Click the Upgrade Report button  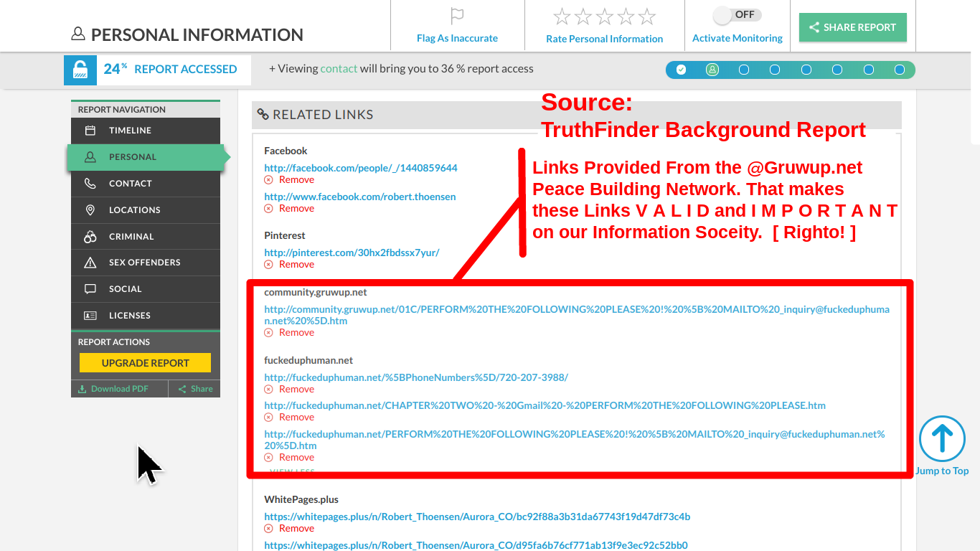pos(146,363)
